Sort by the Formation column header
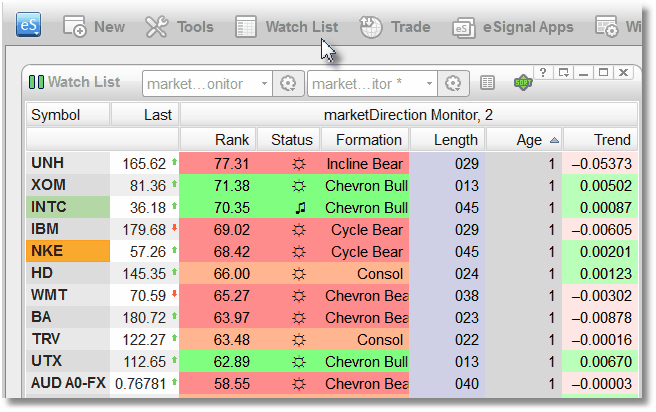This screenshot has width=656, height=412. (365, 140)
